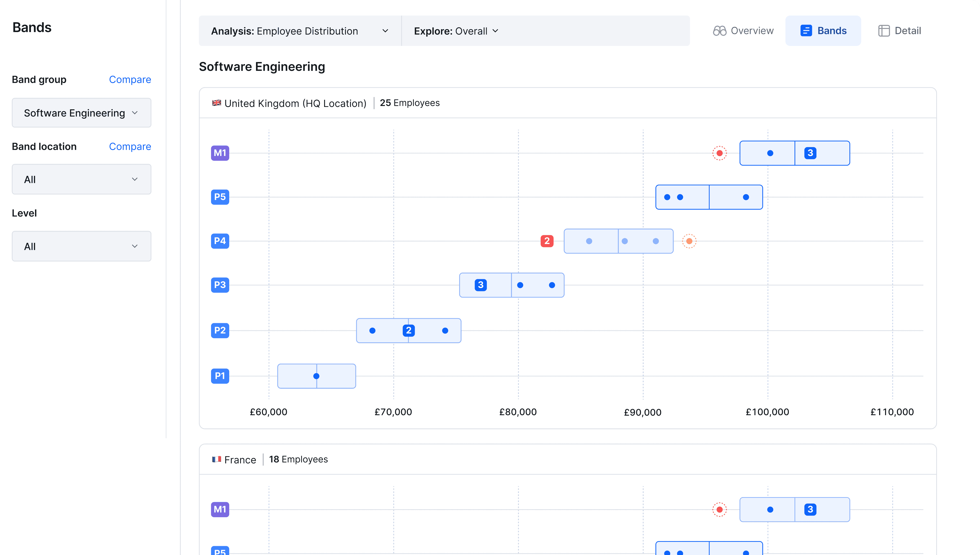The height and width of the screenshot is (555, 980).
Task: Click the P4 level badge in UK chart
Action: coord(220,240)
